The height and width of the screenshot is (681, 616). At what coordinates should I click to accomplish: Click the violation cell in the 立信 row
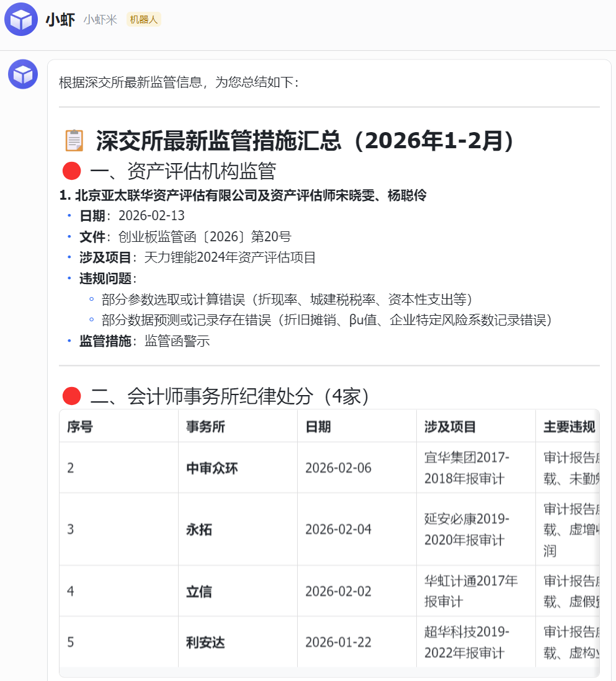pyautogui.click(x=568, y=590)
